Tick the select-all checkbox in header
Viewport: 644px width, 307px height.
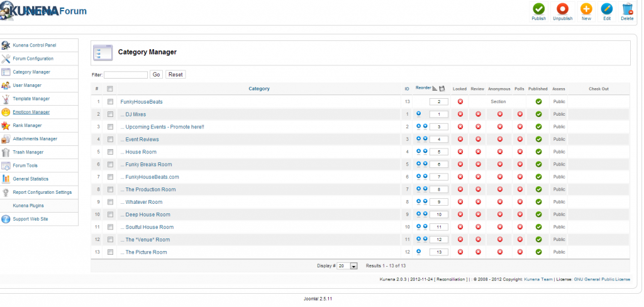pos(109,89)
